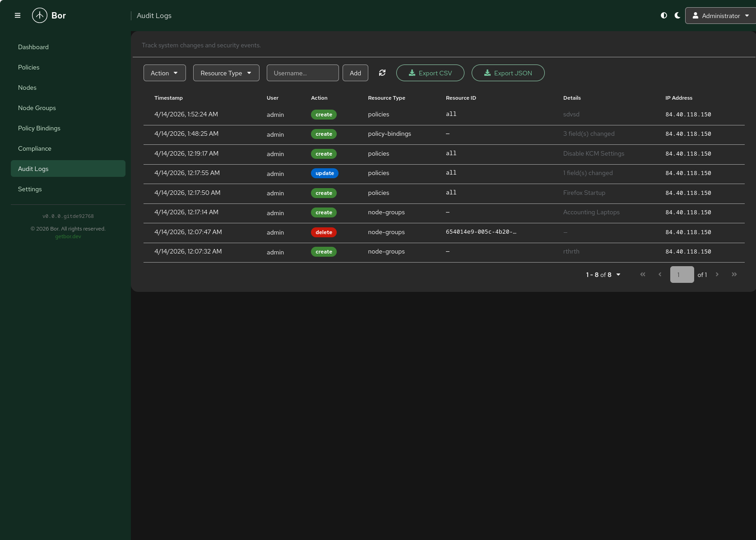756x540 pixels.
Task: Open Settings in sidebar
Action: [68, 189]
